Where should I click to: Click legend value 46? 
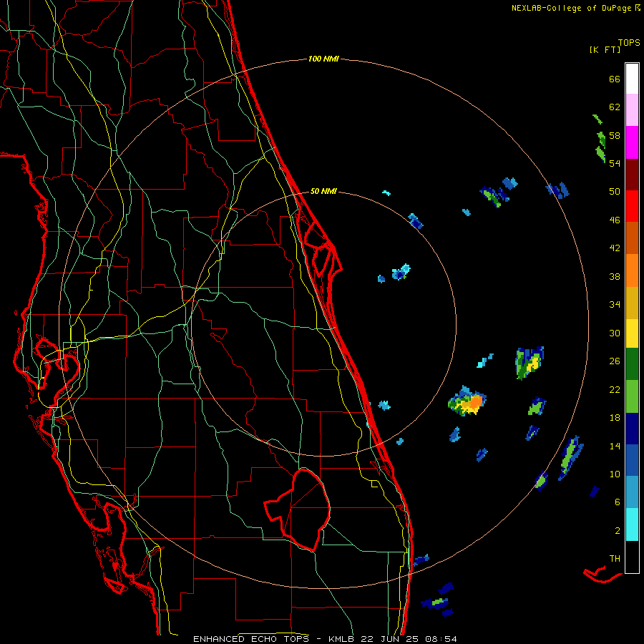(x=615, y=220)
